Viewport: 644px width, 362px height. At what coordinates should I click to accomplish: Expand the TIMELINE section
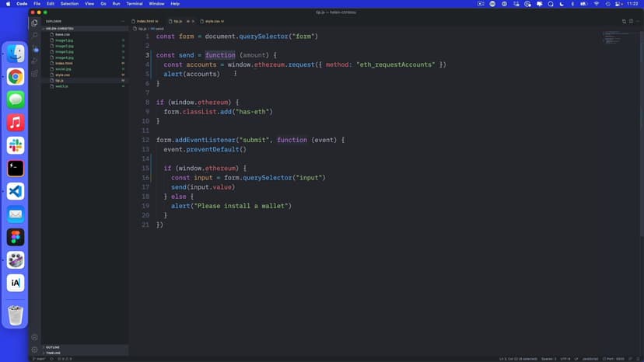[x=54, y=353]
